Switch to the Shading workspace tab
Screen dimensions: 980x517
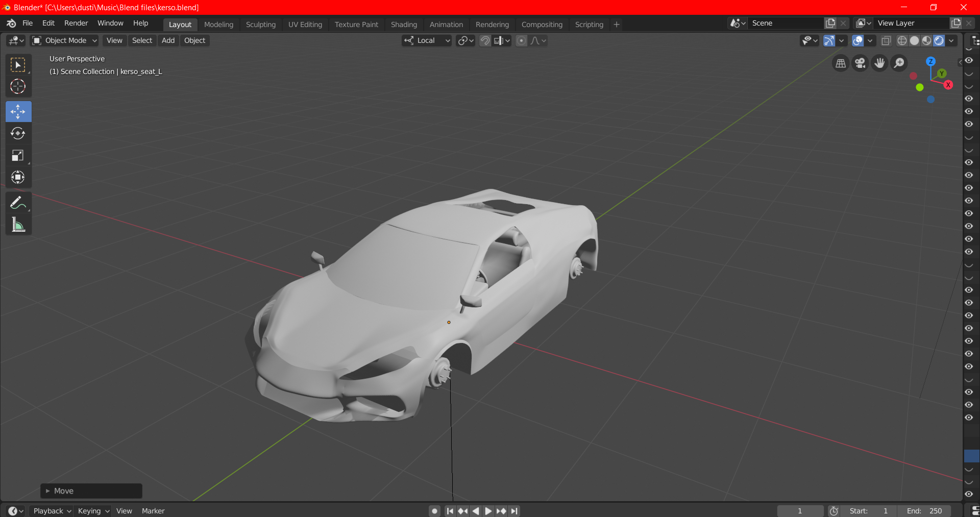tap(404, 24)
